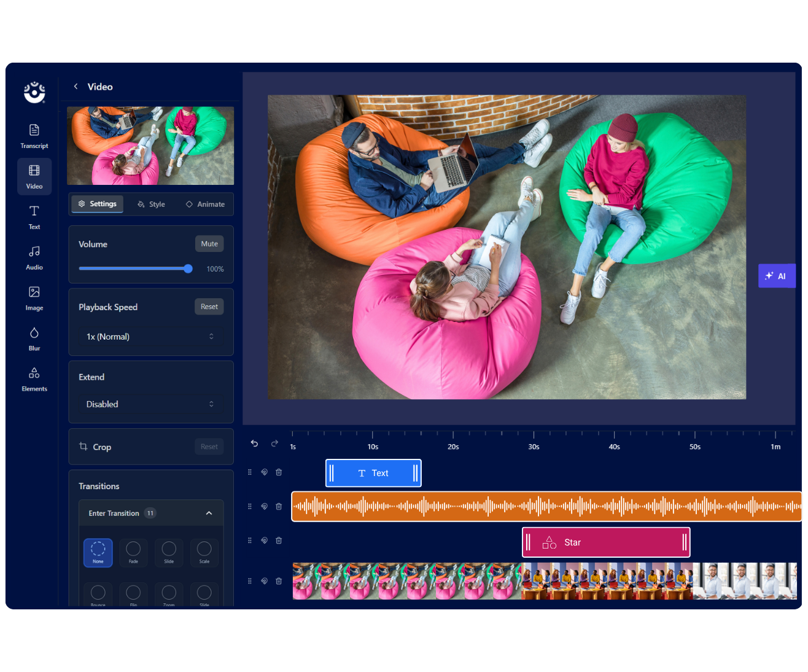The height and width of the screenshot is (672, 808).
Task: Collapse the Enter Transition section
Action: click(209, 514)
